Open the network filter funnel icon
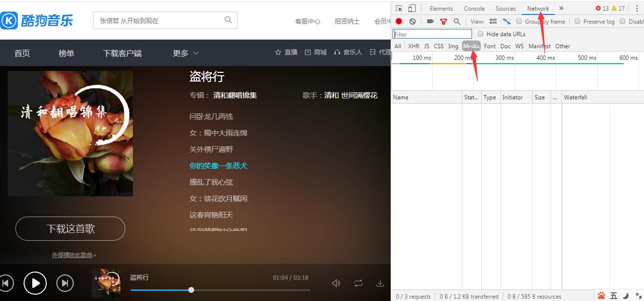The width and height of the screenshot is (644, 301). coord(444,21)
